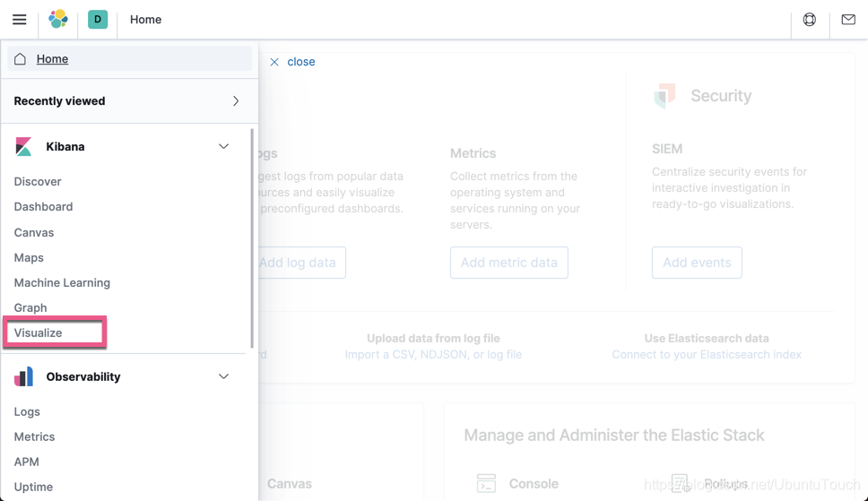This screenshot has width=868, height=501.
Task: Click Connect to your Elasticsearch index
Action: click(x=707, y=354)
